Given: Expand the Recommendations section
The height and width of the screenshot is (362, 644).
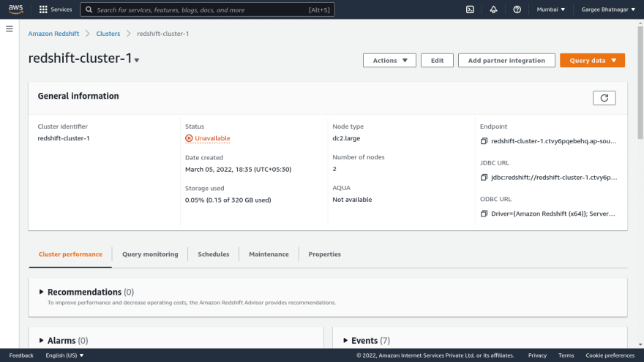Looking at the screenshot, I should coord(42,292).
